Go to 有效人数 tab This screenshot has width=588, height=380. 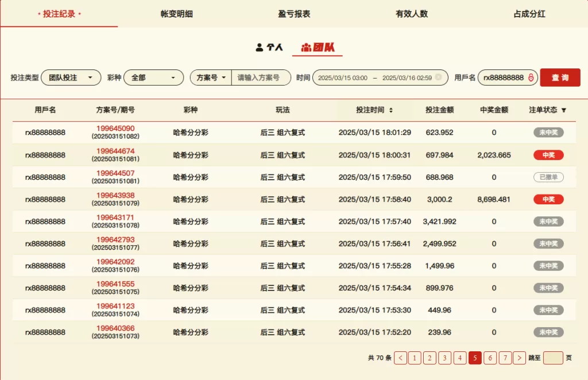[x=412, y=14]
